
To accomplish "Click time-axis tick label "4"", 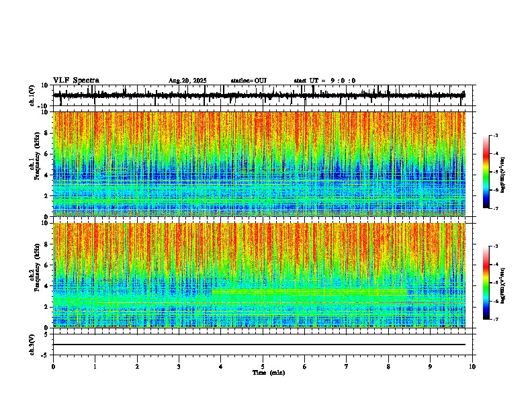I will pos(221,367).
